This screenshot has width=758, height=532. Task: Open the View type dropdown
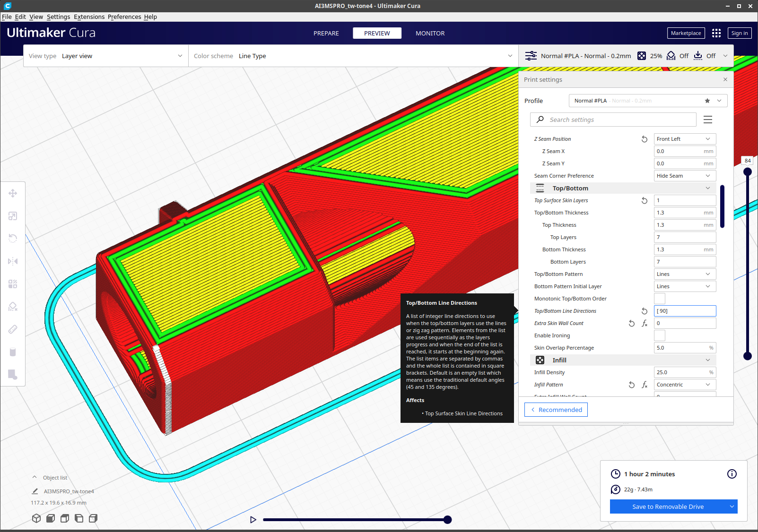pos(106,56)
